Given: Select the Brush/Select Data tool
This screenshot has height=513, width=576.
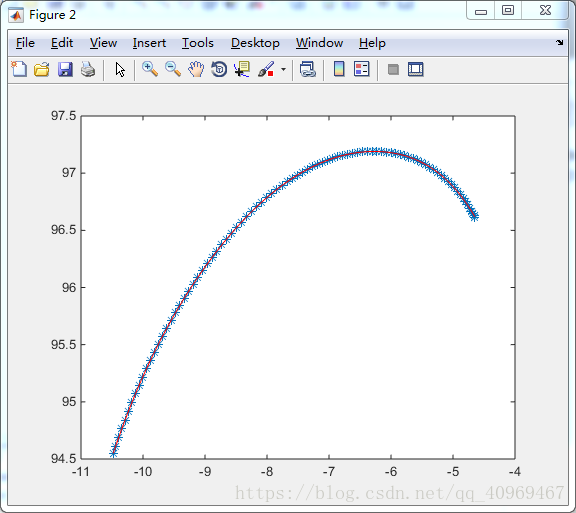Looking at the screenshot, I should coord(266,69).
